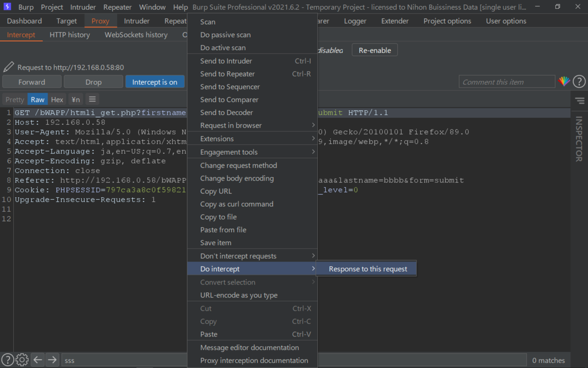Viewport: 588px width, 368px height.
Task: Choose Paste from file
Action: click(x=252, y=230)
